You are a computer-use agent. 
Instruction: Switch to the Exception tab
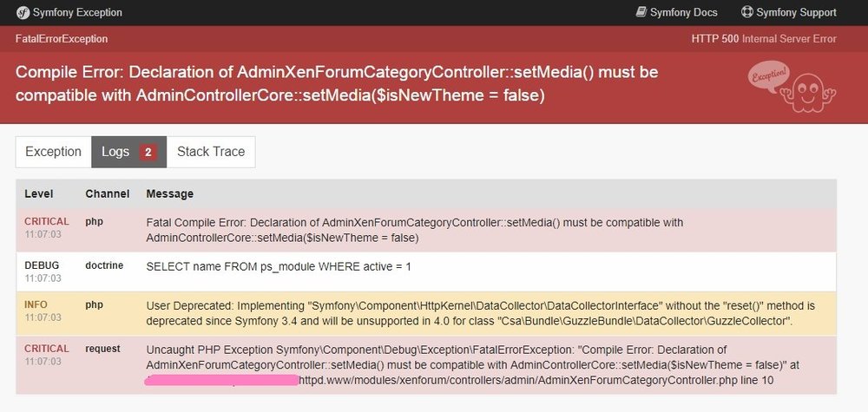(53, 152)
